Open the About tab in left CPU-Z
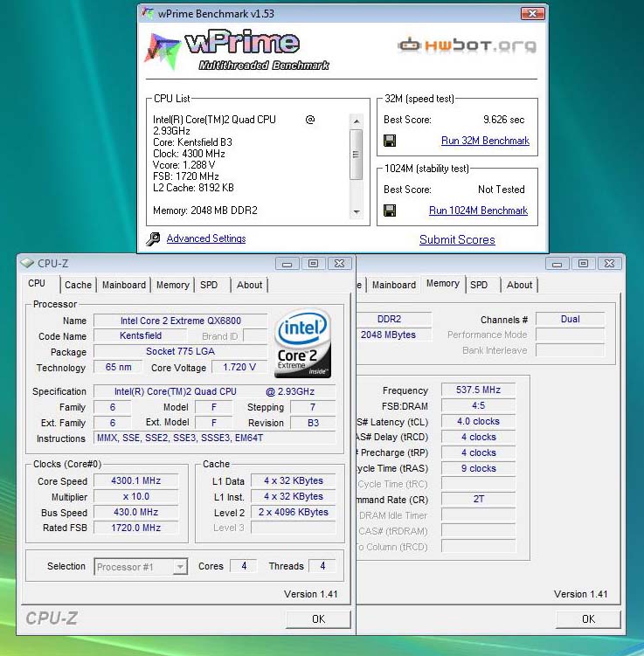 coord(249,285)
